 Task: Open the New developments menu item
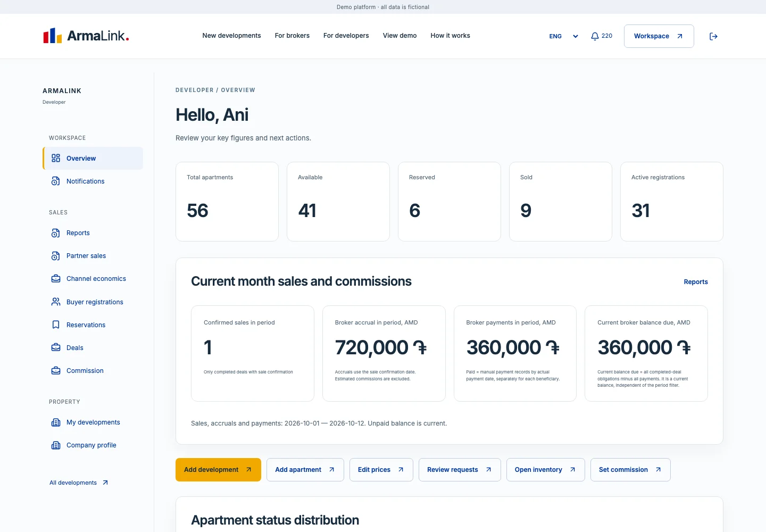(x=231, y=36)
